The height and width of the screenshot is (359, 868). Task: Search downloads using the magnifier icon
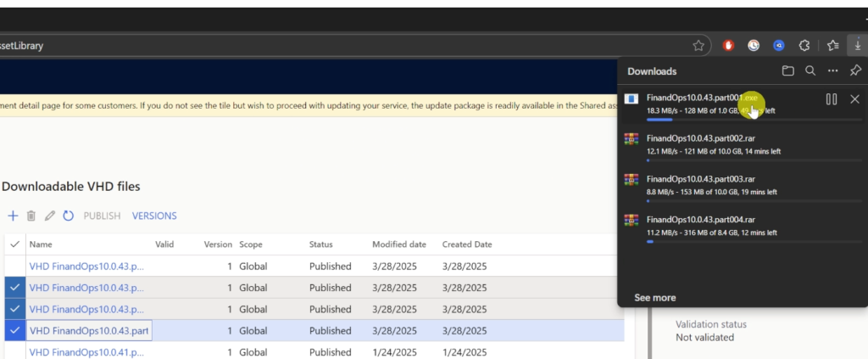[x=810, y=71]
